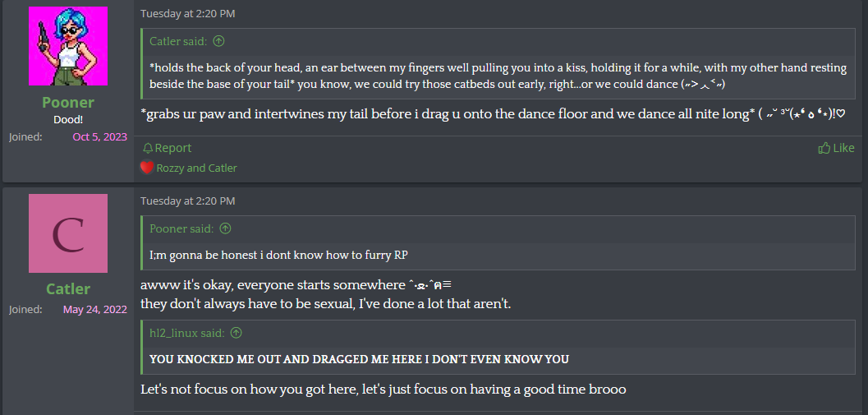The image size is (868, 415).
Task: Open the Catler username under the C avatar
Action: [x=68, y=289]
